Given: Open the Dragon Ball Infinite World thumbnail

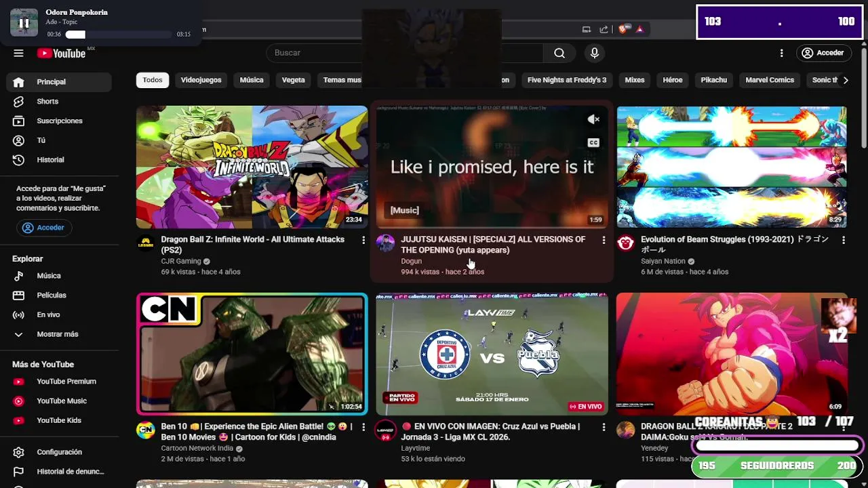Looking at the screenshot, I should point(252,167).
